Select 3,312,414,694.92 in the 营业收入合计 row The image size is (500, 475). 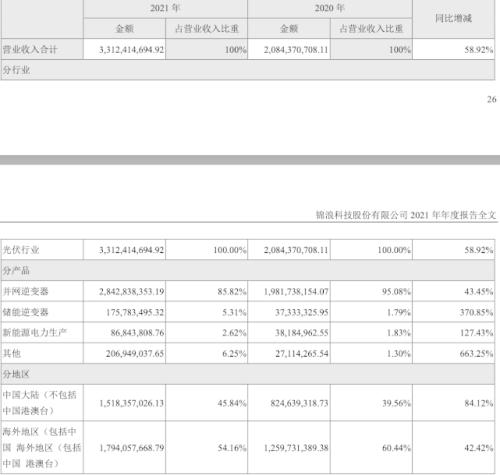(x=131, y=50)
